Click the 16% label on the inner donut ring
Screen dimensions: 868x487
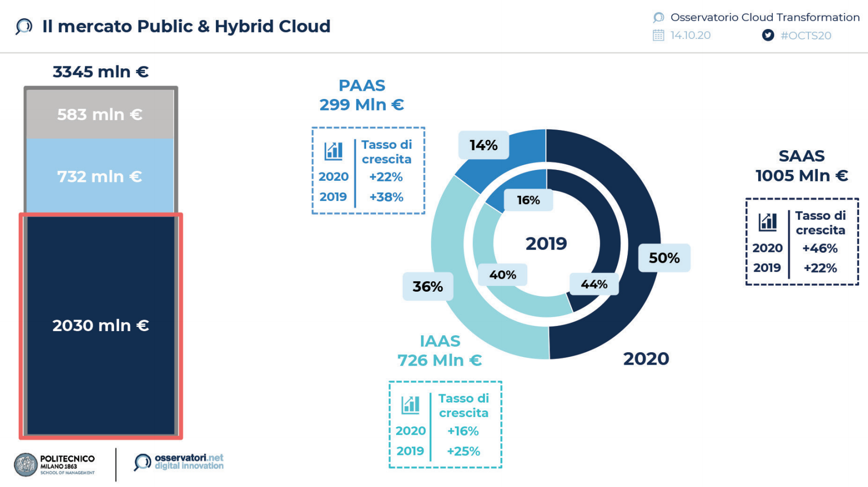coord(528,200)
